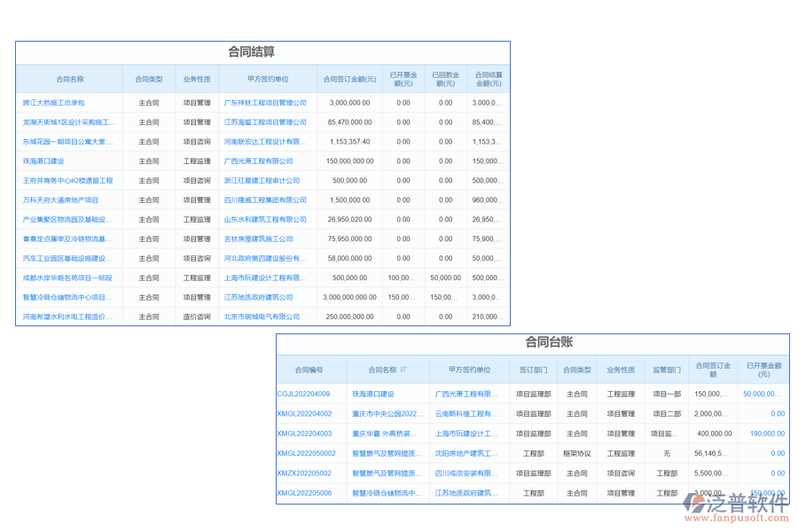Click the 泛普软件 logo icon
Viewport: 798px width, 532px height.
point(698,505)
